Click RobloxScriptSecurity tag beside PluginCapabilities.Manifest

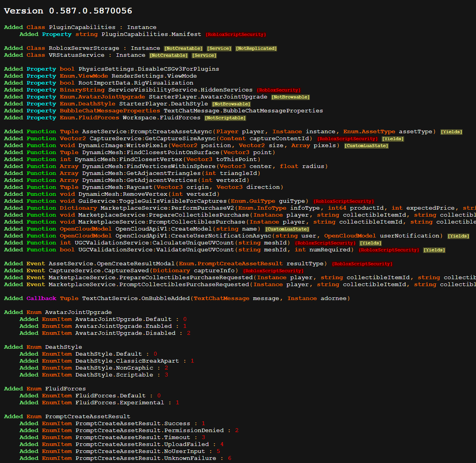pos(236,35)
